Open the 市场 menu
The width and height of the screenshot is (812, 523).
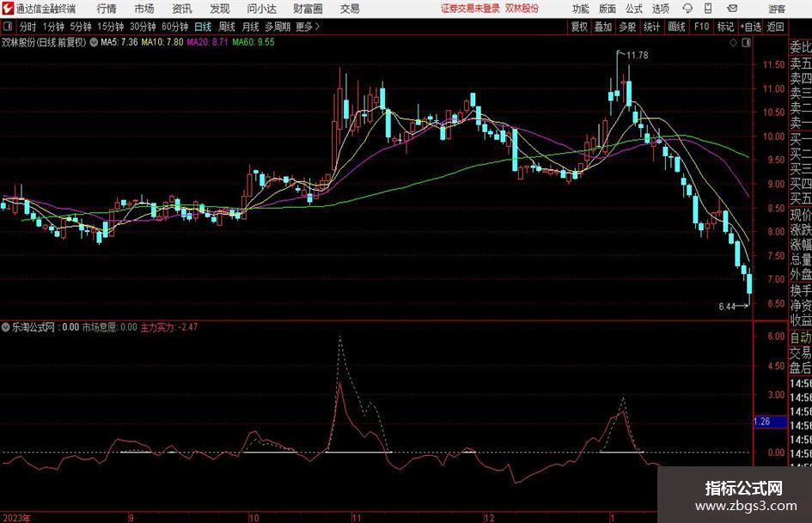point(144,9)
